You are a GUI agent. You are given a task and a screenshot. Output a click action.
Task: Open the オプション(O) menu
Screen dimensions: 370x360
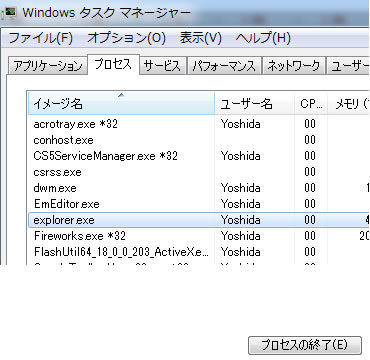[126, 38]
